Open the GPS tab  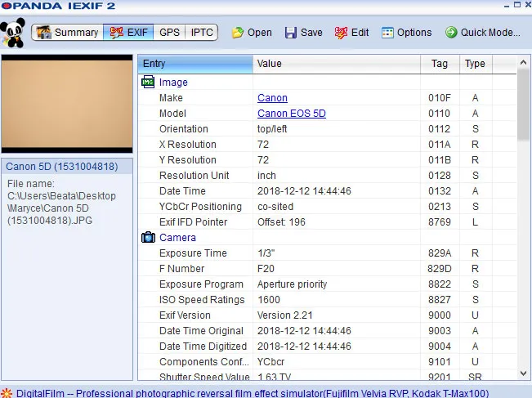tap(169, 33)
